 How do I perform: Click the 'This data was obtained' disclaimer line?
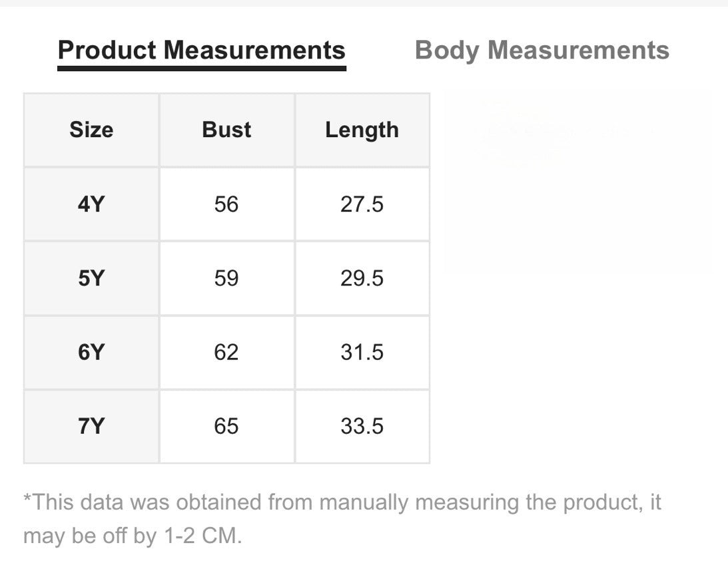click(342, 502)
